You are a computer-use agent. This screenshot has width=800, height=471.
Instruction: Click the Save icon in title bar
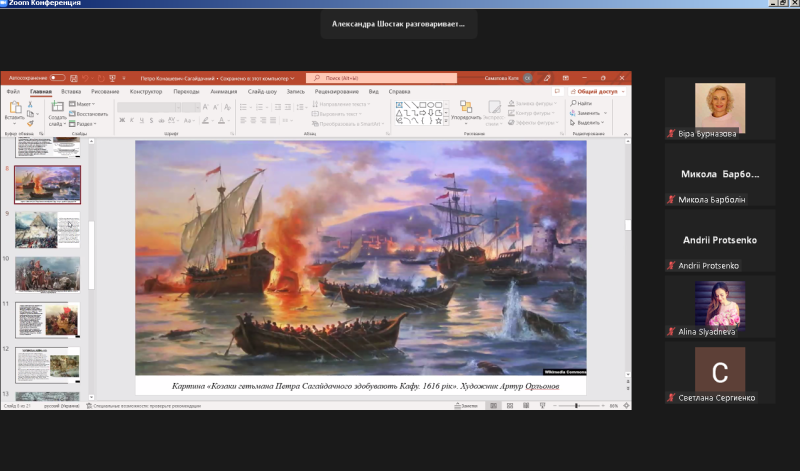74,78
